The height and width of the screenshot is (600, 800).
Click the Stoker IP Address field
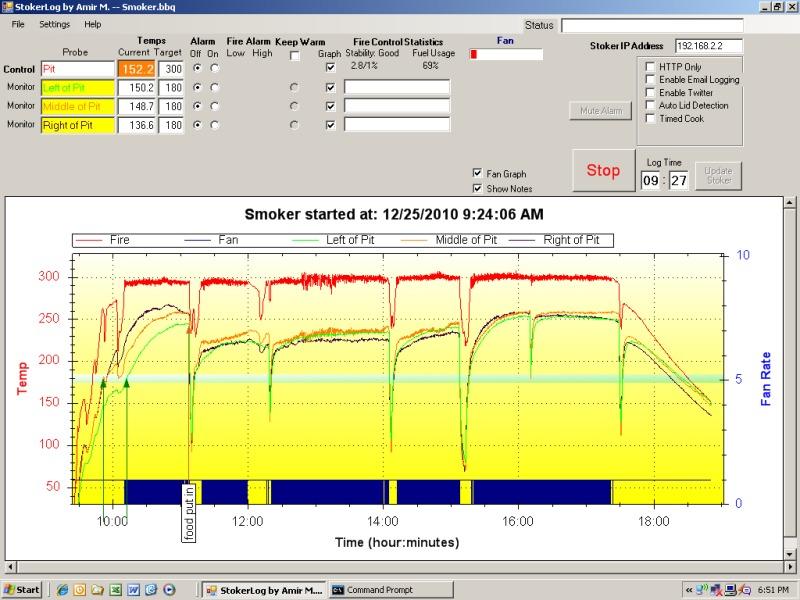[x=709, y=46]
